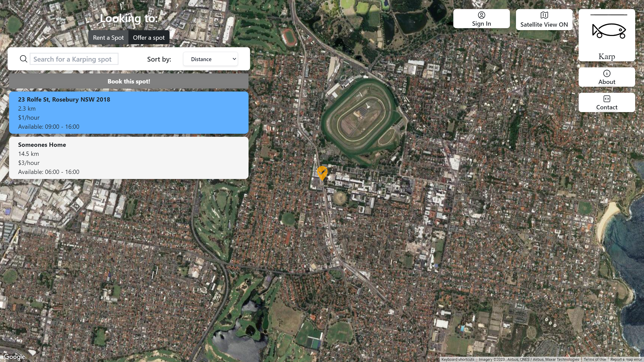
Task: Click the Contact code icon
Action: pos(607,99)
